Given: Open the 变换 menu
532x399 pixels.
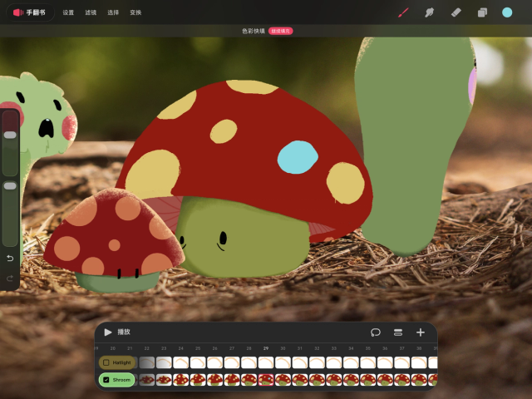Looking at the screenshot, I should pyautogui.click(x=135, y=12).
